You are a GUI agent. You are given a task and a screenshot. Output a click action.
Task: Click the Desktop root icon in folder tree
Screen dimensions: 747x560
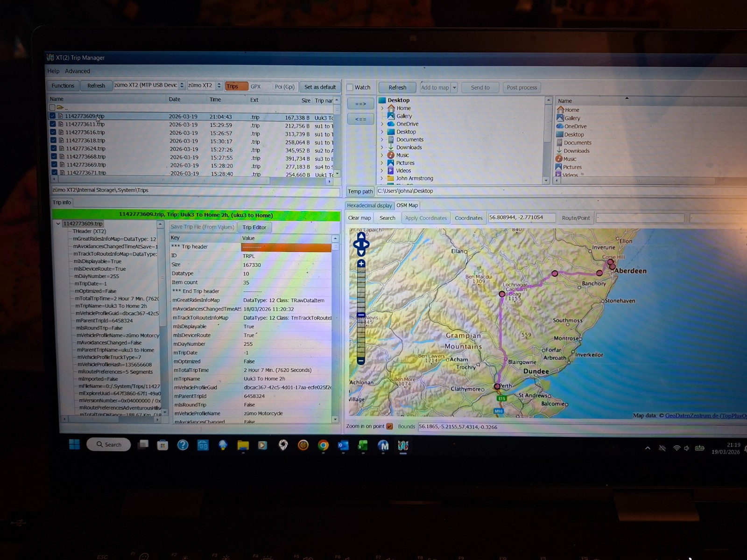click(382, 100)
